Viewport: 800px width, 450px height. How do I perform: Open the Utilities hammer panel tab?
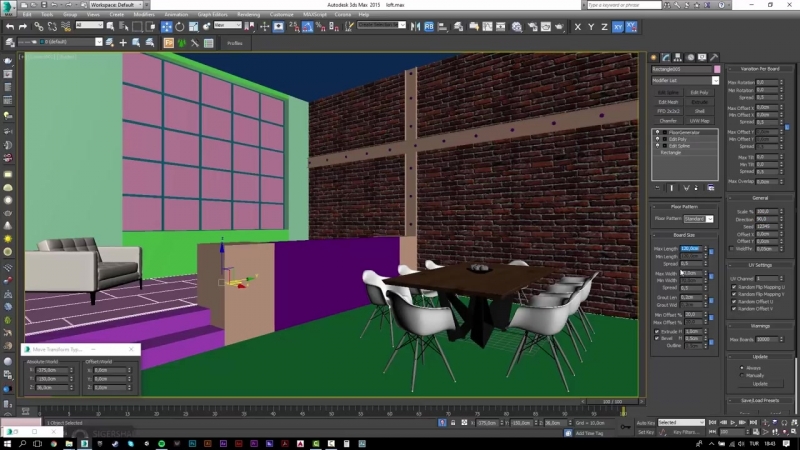point(714,58)
